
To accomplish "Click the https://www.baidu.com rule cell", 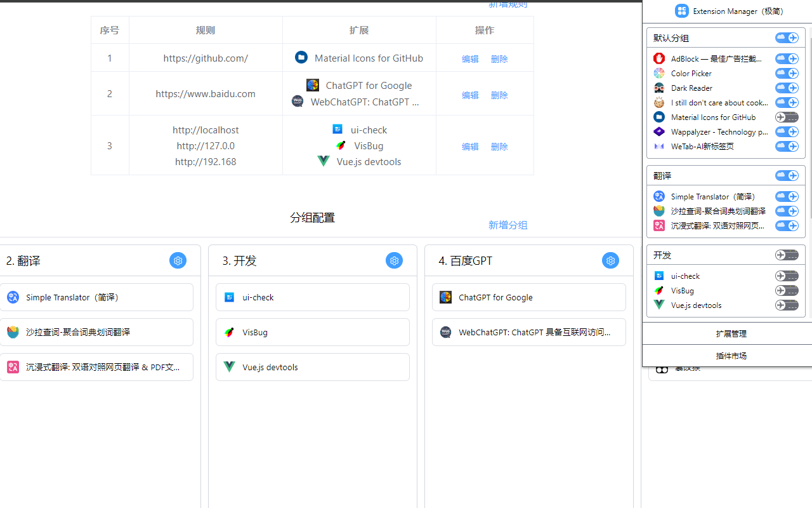I will 206,93.
